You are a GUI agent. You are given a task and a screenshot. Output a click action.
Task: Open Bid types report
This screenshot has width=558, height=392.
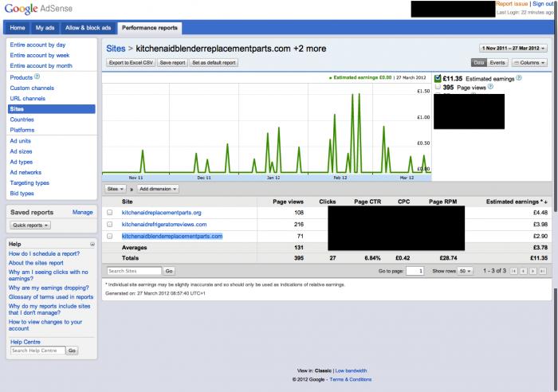[x=22, y=194]
